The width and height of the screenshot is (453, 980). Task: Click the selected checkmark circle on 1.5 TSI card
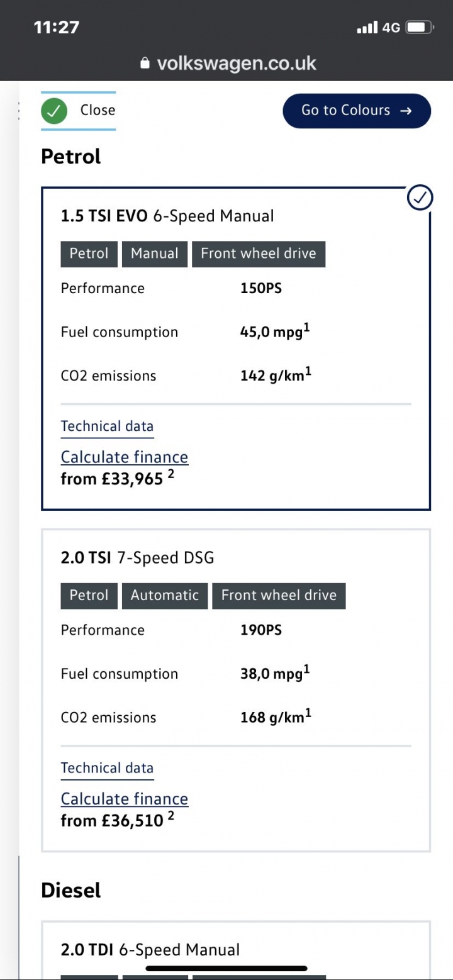(420, 198)
